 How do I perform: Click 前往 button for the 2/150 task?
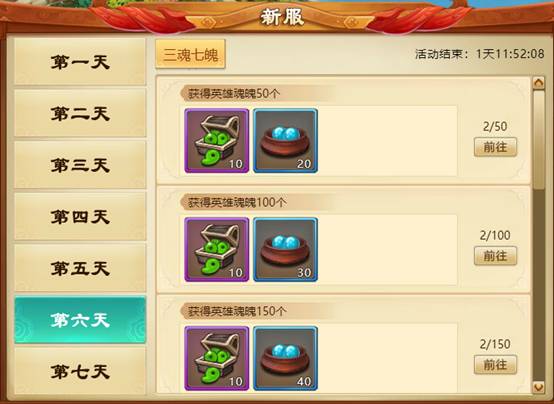pyautogui.click(x=495, y=365)
